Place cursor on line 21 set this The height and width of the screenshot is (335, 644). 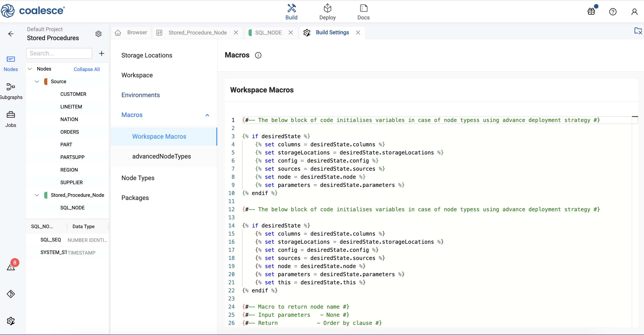310,282
